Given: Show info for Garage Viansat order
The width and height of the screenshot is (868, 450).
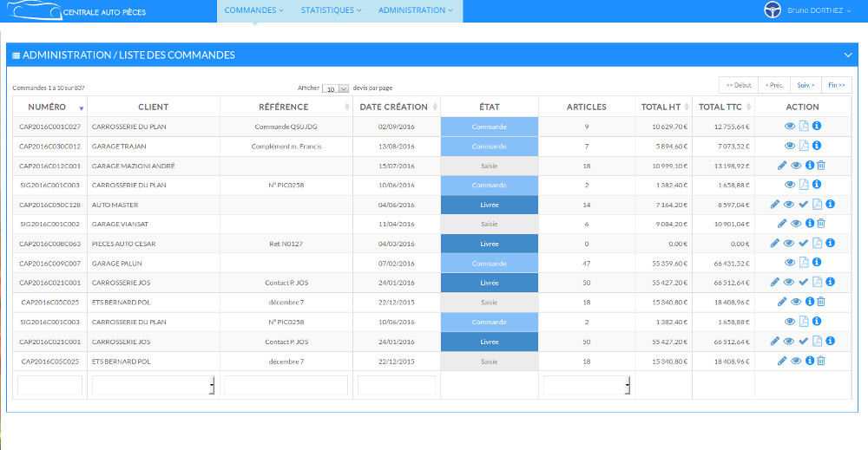Looking at the screenshot, I should pos(809,224).
